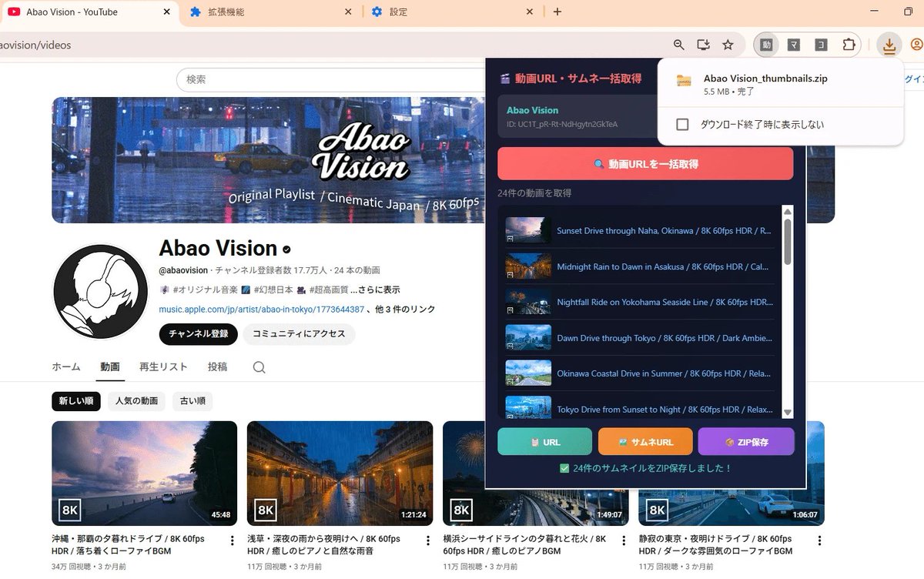924x579 pixels.
Task: Open options menu for 浅草・深夜 video
Action: pyautogui.click(x=428, y=541)
